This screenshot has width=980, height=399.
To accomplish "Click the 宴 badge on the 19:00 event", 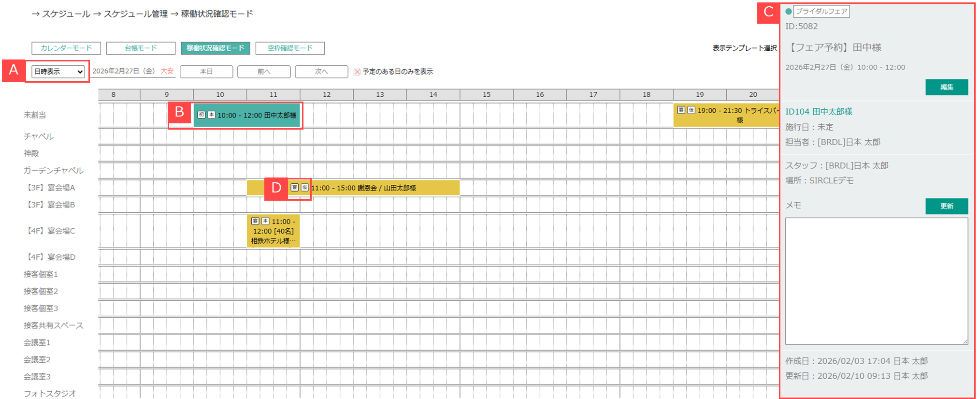I will [681, 110].
